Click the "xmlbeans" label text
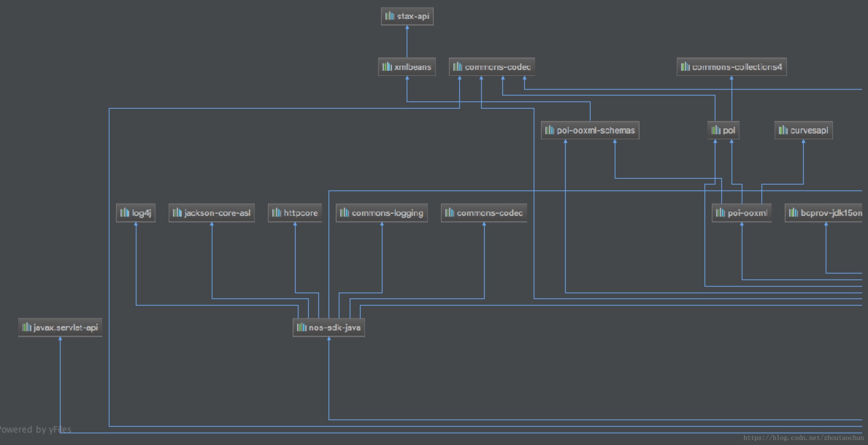 (x=413, y=67)
